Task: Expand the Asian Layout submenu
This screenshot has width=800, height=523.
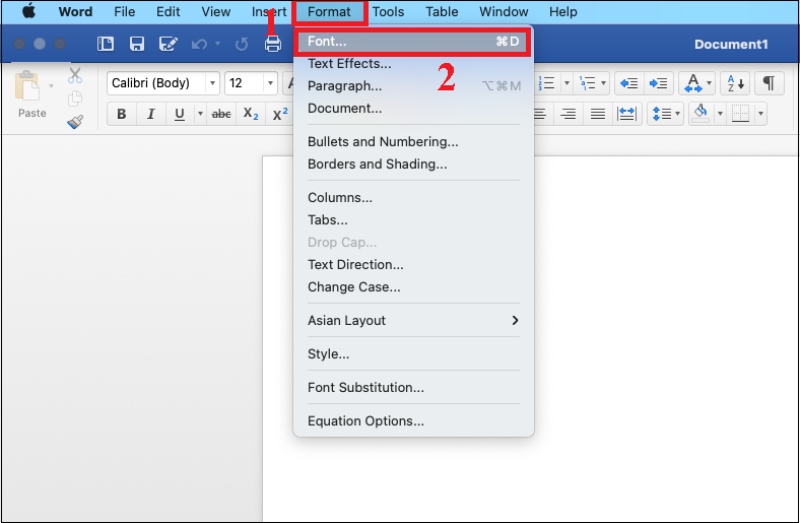Action: tap(413, 321)
